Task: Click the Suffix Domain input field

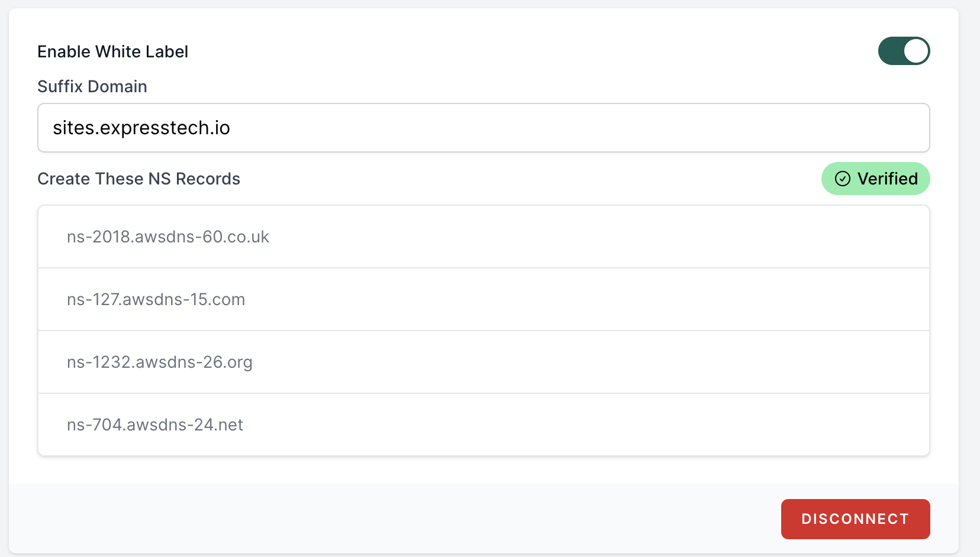Action: tap(483, 128)
